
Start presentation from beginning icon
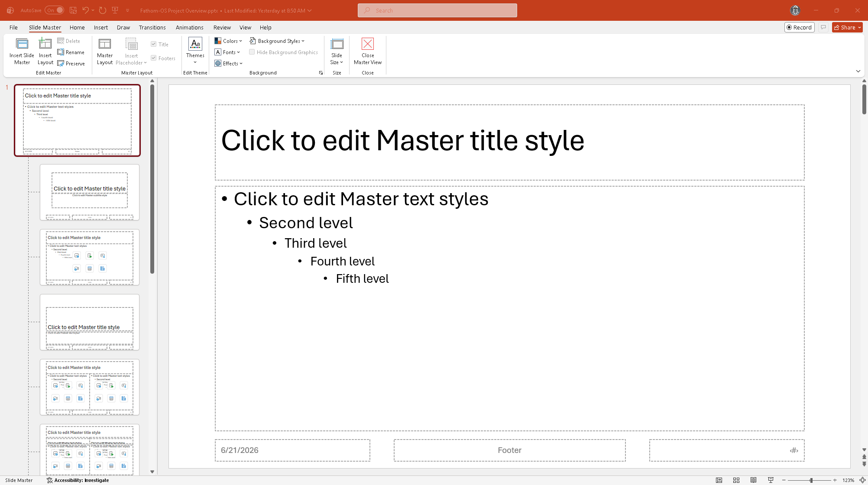pos(115,10)
